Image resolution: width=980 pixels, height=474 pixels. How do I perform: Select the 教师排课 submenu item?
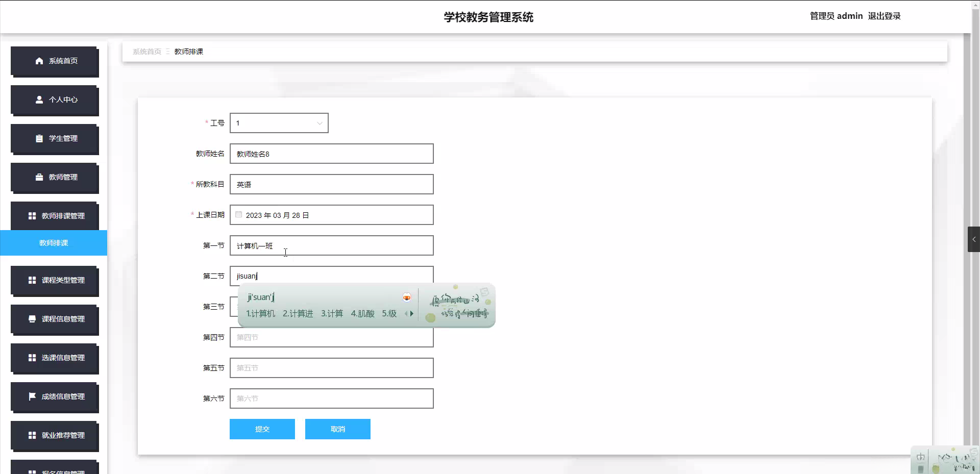54,243
